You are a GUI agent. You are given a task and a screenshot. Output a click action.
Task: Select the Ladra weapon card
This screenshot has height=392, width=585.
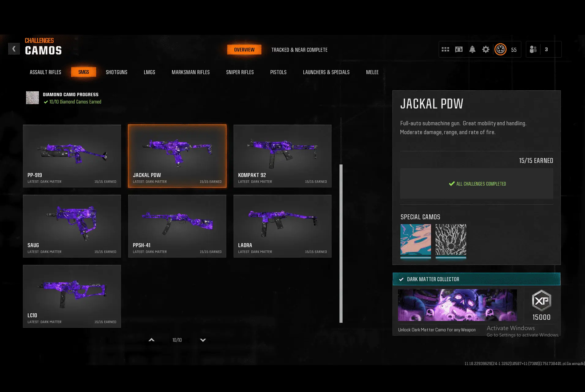283,226
